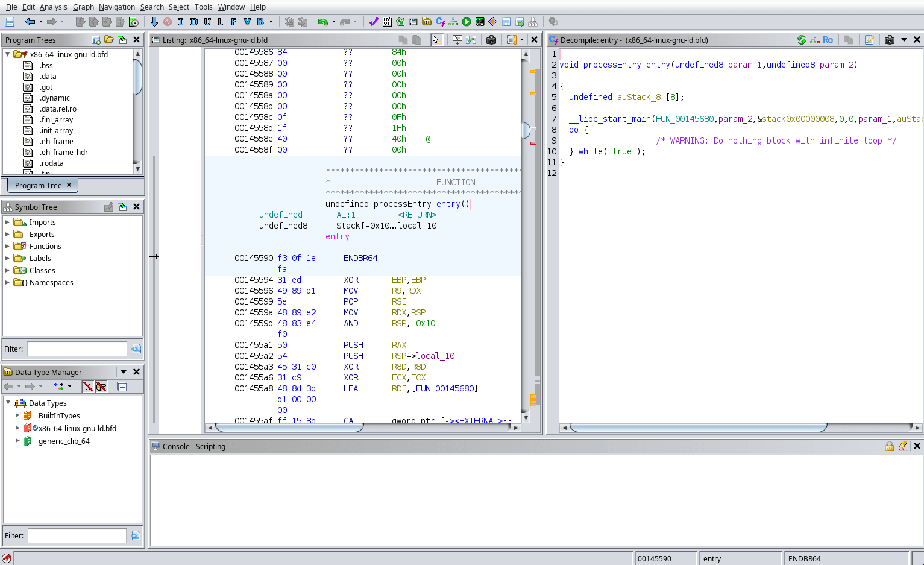924x565 pixels.
Task: Open the Data Type Manager dropdown menu arrow
Action: pos(124,372)
